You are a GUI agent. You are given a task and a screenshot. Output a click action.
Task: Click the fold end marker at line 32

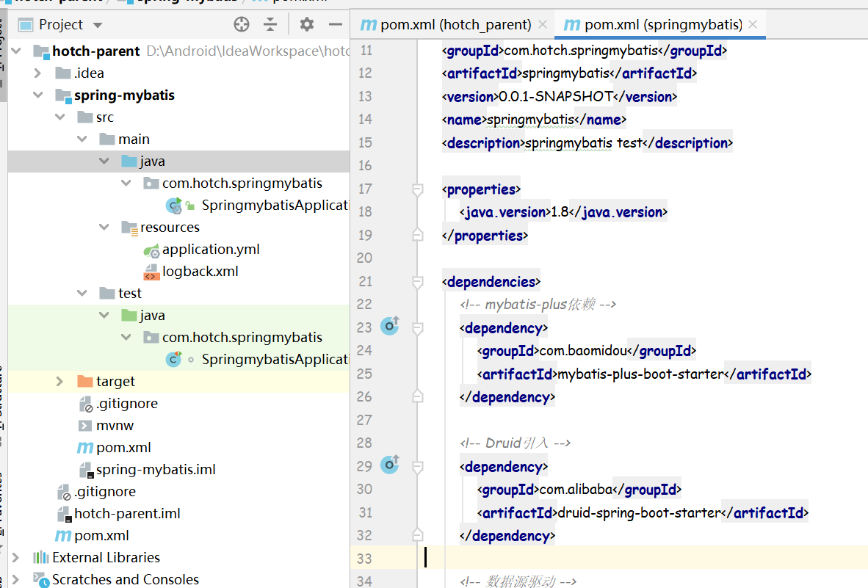418,535
